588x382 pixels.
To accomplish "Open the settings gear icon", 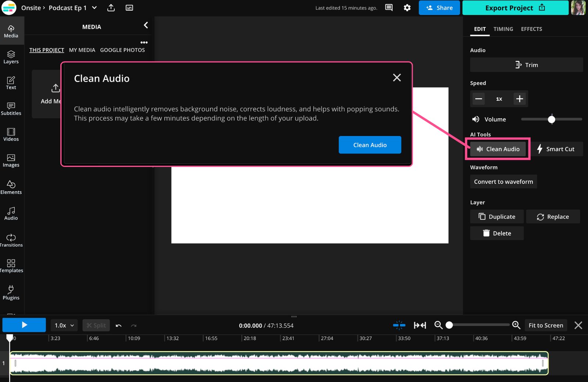I will click(x=407, y=7).
